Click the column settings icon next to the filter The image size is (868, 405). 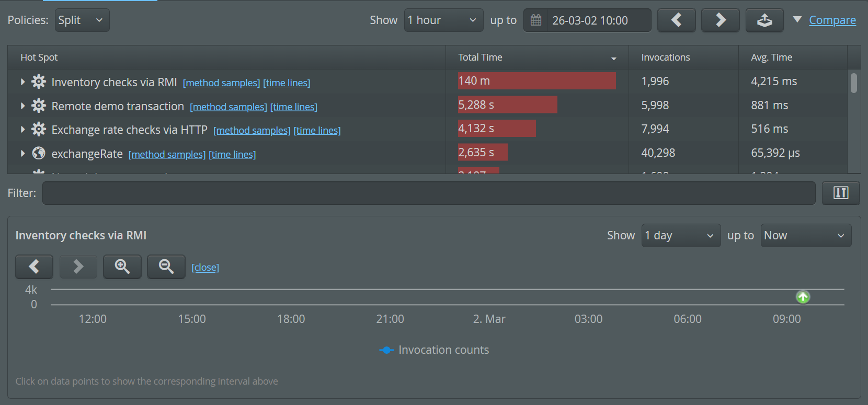coord(840,193)
